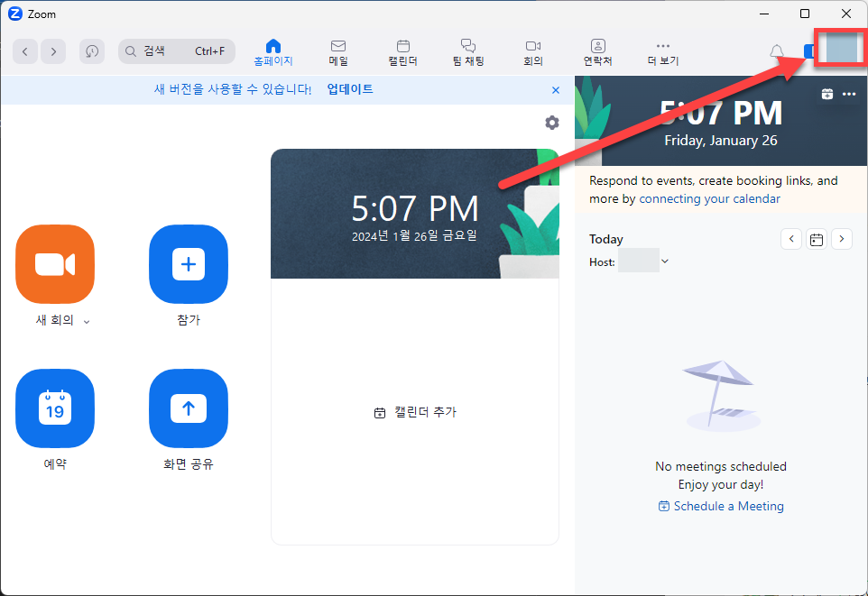
Task: Switch to the 메일 (Mail) tab
Action: [337, 51]
